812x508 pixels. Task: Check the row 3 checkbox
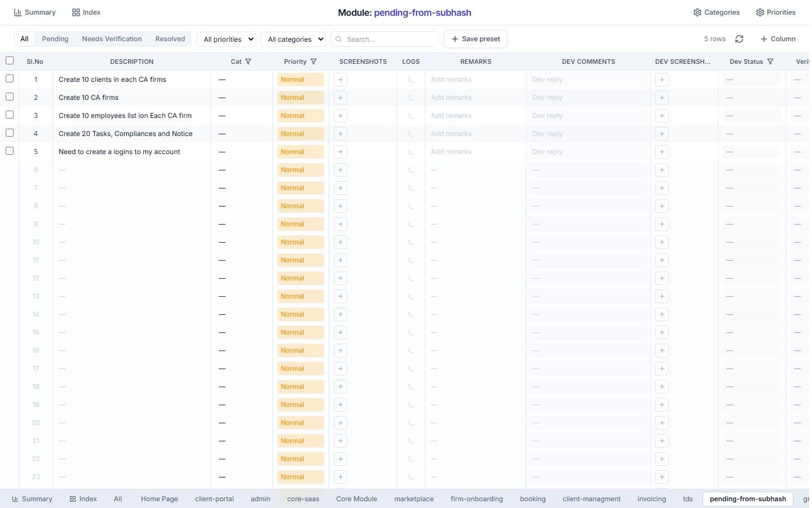[x=10, y=115]
